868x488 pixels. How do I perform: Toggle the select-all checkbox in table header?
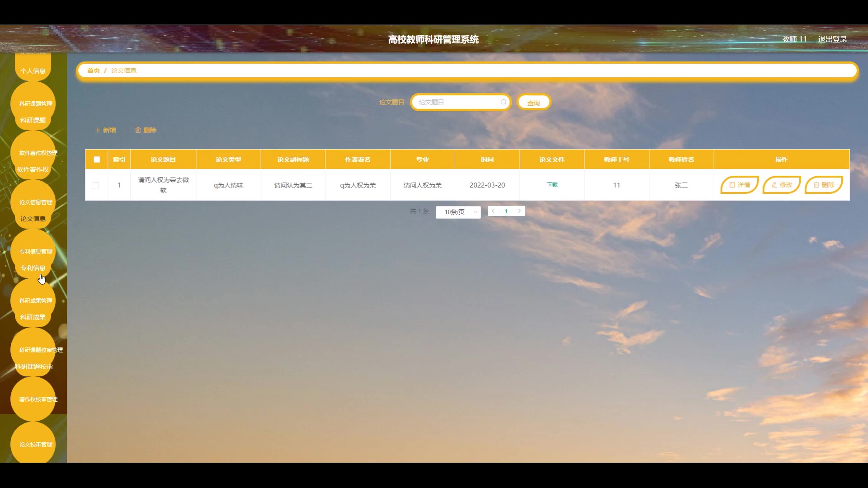pyautogui.click(x=97, y=160)
